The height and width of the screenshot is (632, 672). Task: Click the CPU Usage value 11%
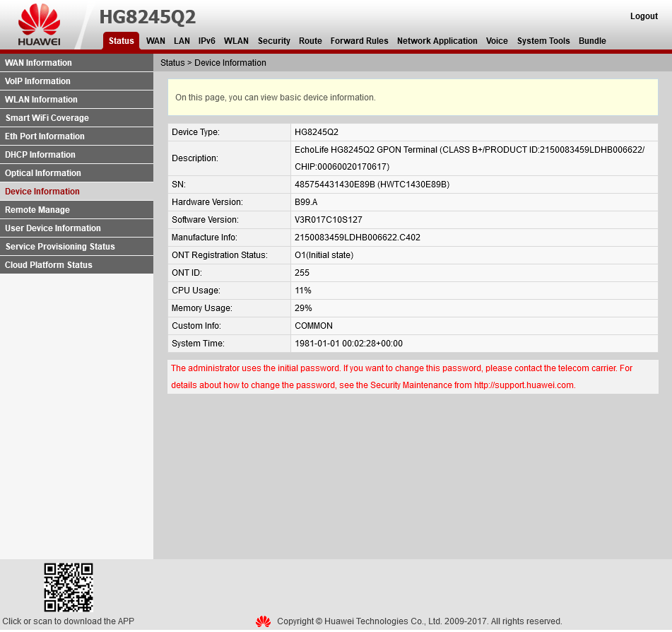click(x=303, y=291)
